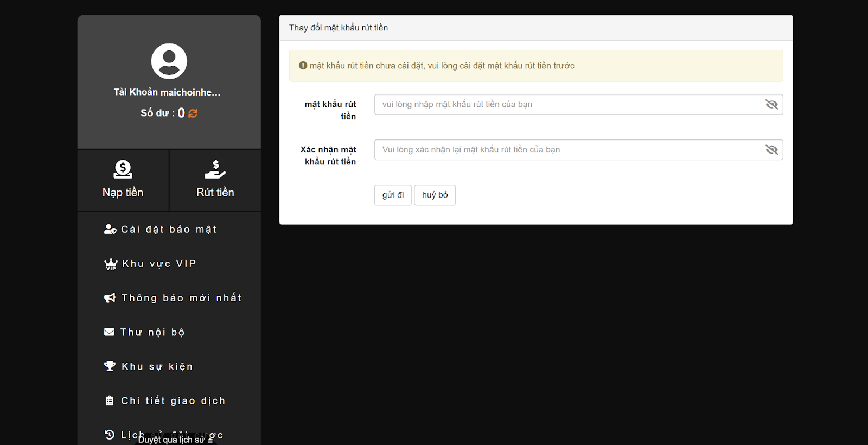Click the Cài đặt bảo mật icon
This screenshot has height=445, width=868.
click(110, 229)
